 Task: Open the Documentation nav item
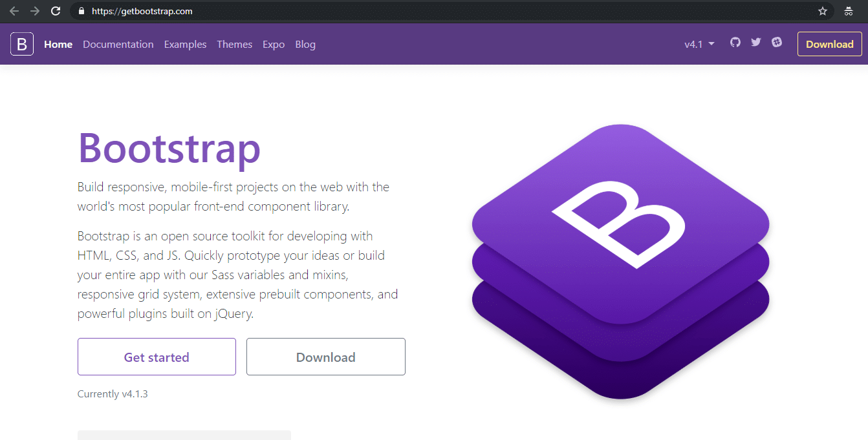(x=118, y=45)
